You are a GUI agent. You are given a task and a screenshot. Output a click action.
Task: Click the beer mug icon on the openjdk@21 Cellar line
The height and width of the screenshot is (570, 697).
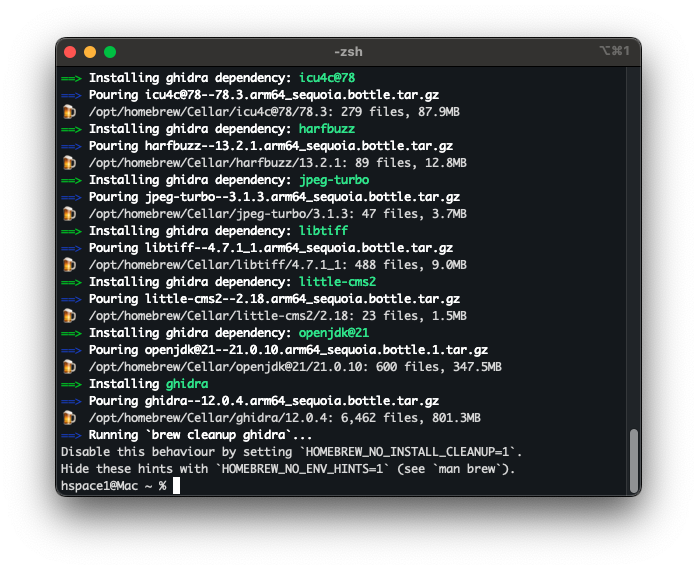pyautogui.click(x=68, y=367)
